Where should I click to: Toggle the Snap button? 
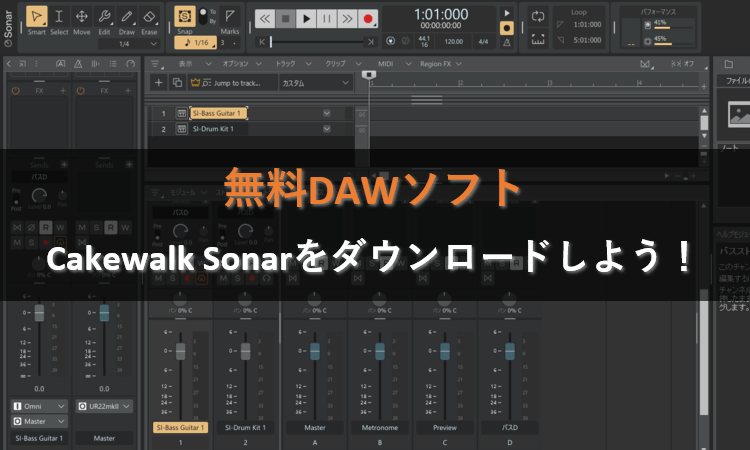(x=185, y=17)
